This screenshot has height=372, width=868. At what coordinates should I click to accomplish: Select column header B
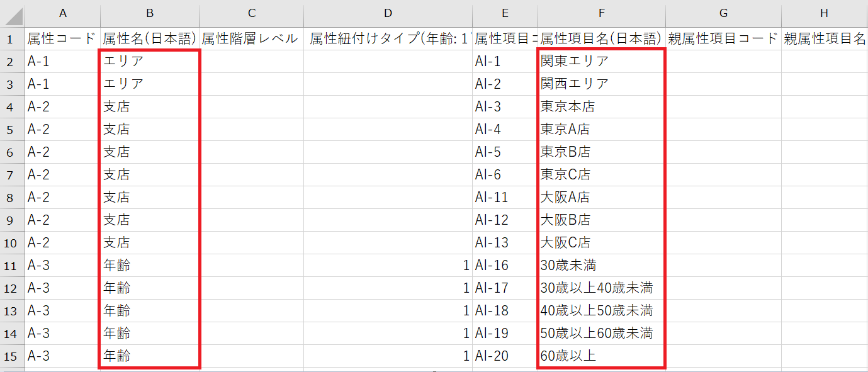tap(149, 13)
